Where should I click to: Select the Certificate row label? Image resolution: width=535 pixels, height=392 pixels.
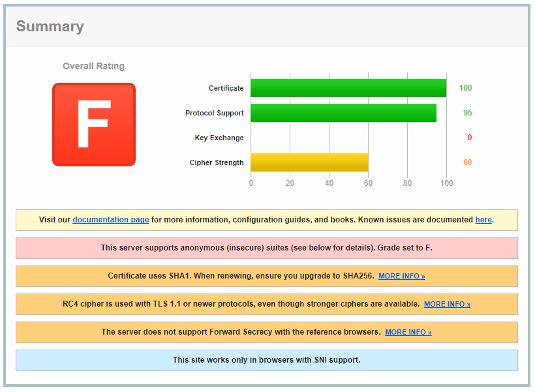(x=226, y=87)
